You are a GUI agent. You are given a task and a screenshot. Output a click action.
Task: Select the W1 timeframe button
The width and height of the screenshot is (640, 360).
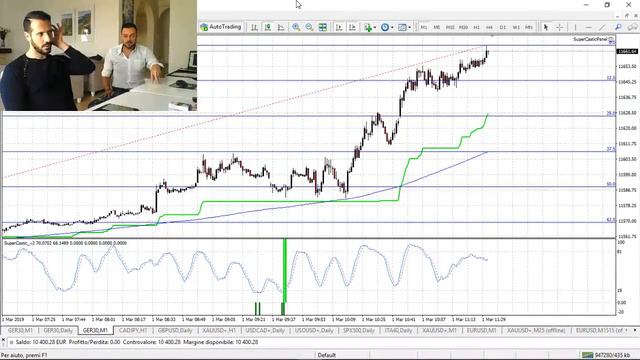click(x=516, y=27)
